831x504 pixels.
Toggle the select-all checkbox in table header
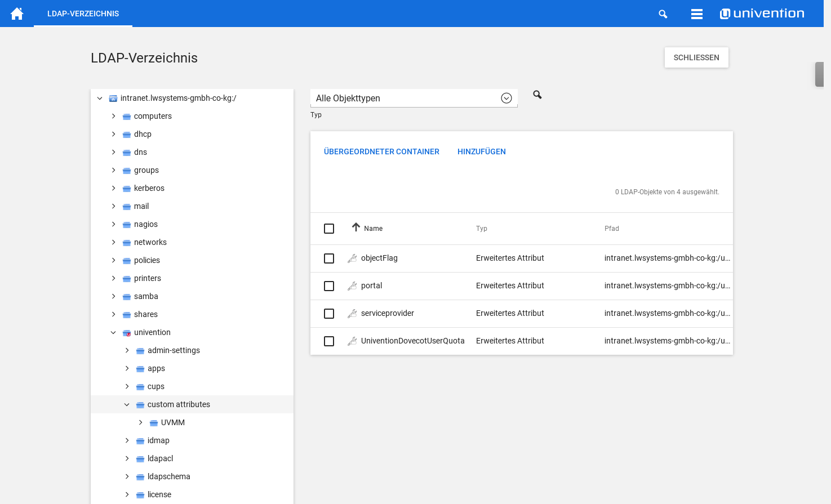[329, 229]
